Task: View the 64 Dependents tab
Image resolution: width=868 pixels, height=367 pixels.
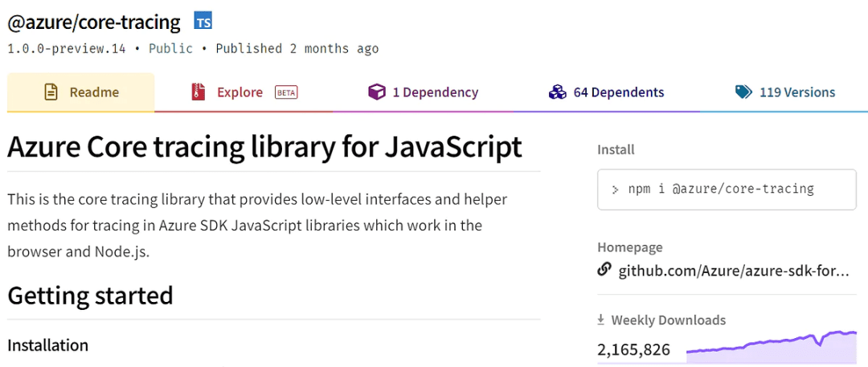Action: click(x=618, y=92)
